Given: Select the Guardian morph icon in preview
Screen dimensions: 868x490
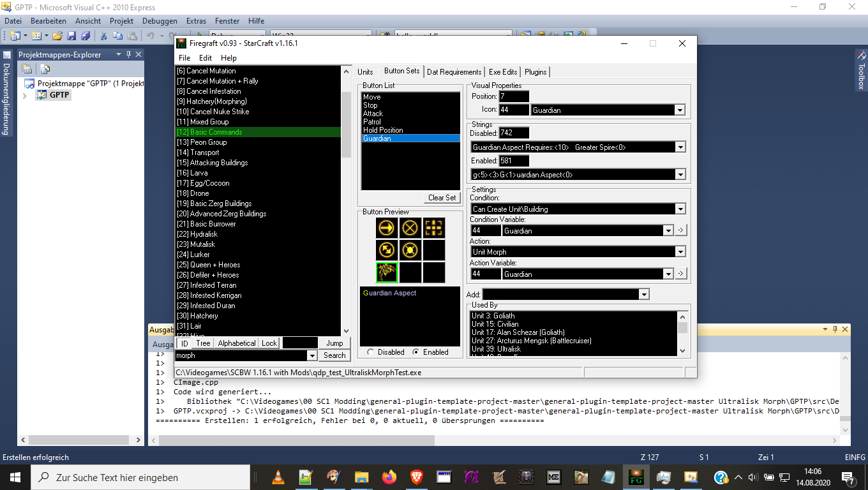Looking at the screenshot, I should [387, 272].
